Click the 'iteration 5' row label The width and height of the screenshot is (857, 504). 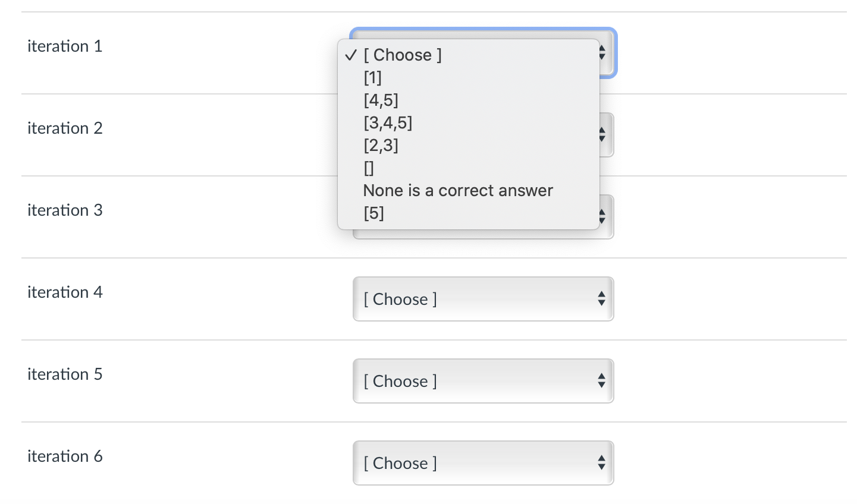coord(65,374)
